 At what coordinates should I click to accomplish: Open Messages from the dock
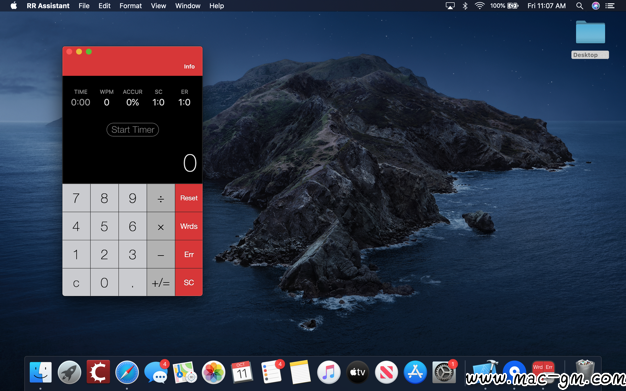click(x=156, y=372)
